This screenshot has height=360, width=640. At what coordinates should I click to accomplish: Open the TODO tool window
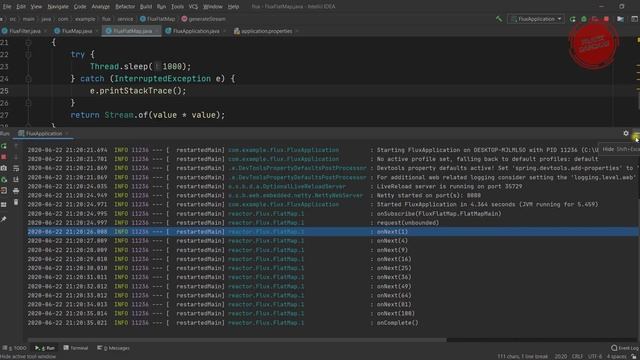click(x=15, y=348)
